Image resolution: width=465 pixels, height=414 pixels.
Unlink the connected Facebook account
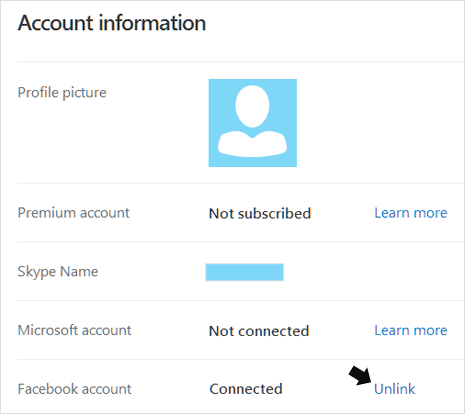pyautogui.click(x=395, y=389)
